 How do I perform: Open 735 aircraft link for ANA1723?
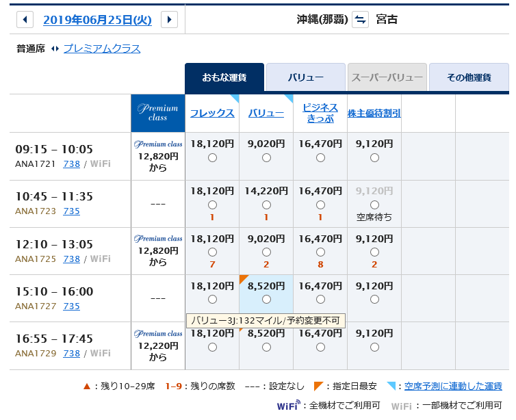tap(71, 211)
